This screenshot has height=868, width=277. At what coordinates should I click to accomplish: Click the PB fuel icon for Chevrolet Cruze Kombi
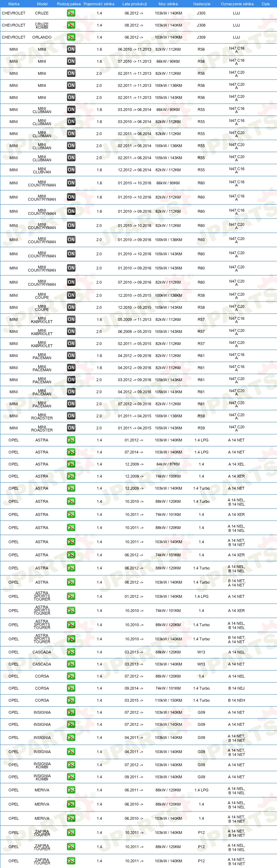[71, 25]
